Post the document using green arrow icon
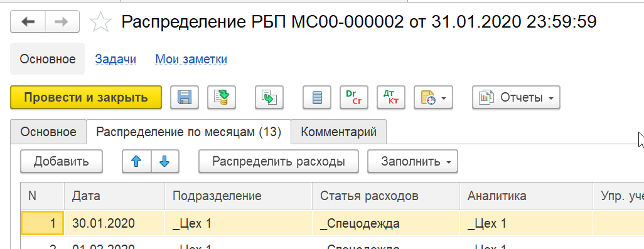The width and height of the screenshot is (644, 249). pyautogui.click(x=222, y=97)
